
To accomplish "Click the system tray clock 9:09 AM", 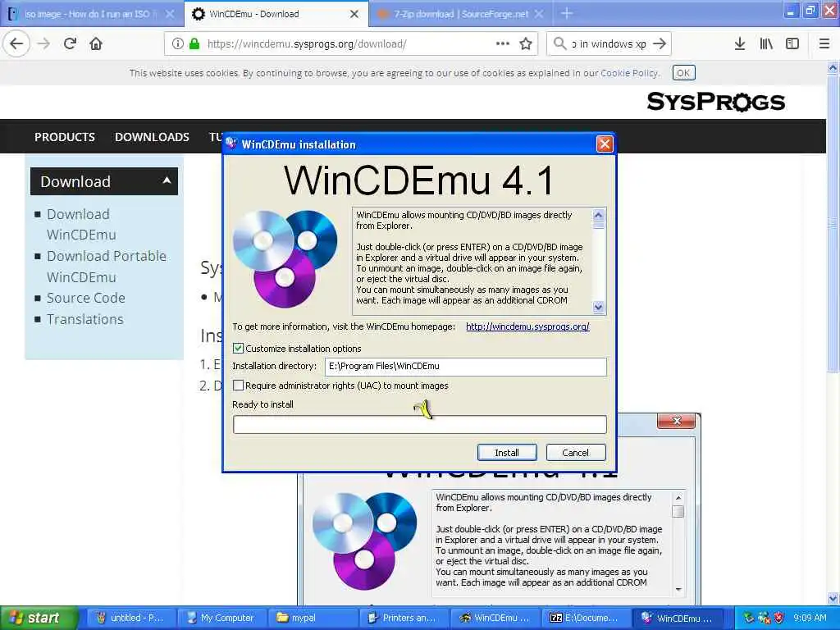I will pyautogui.click(x=810, y=618).
